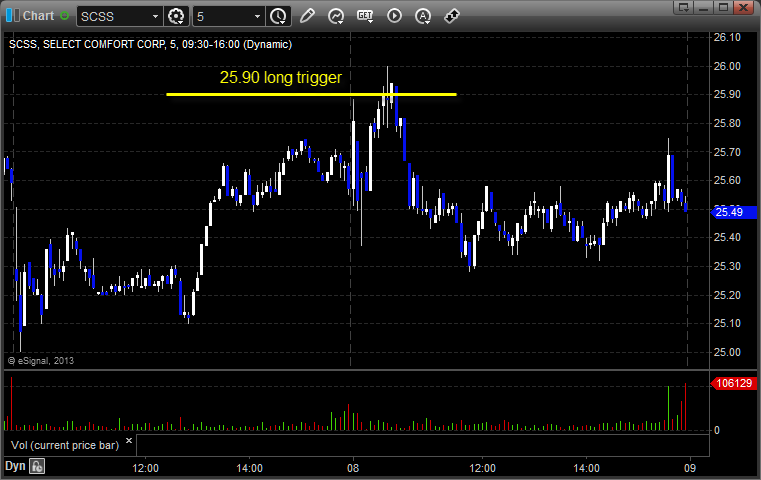Click the Chart window title label

click(38, 16)
